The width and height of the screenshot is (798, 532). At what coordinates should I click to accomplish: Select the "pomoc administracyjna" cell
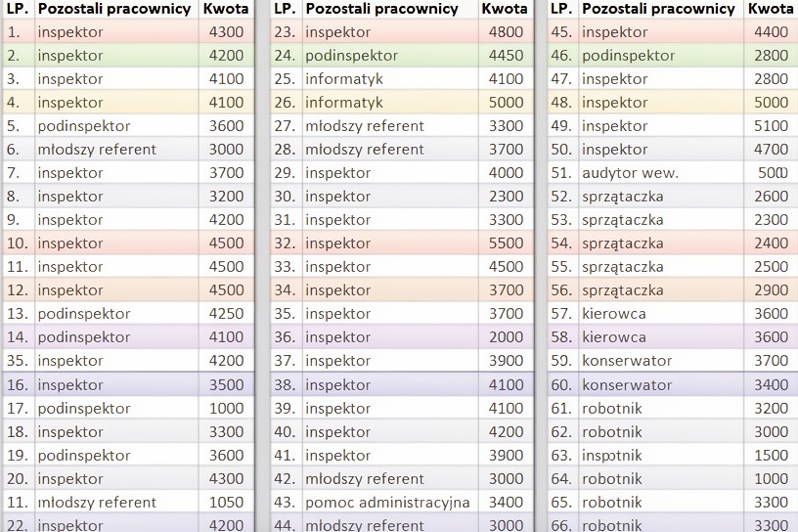coord(387,503)
